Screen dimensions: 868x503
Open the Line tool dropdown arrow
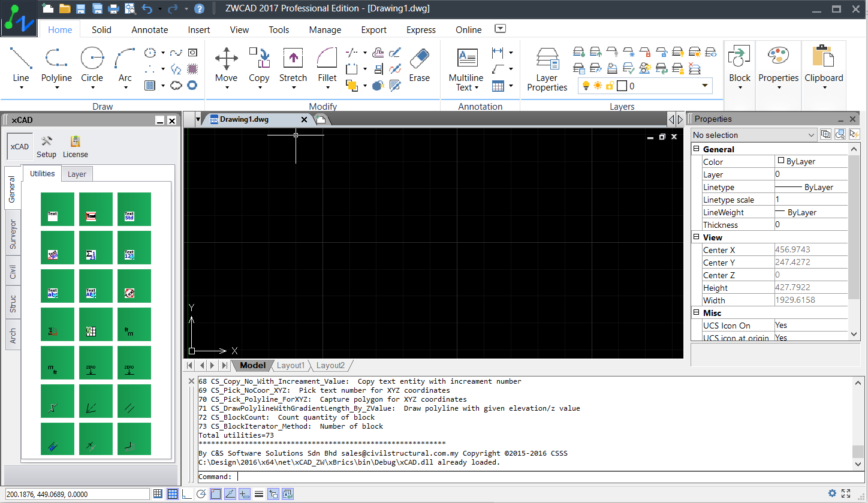[x=21, y=88]
